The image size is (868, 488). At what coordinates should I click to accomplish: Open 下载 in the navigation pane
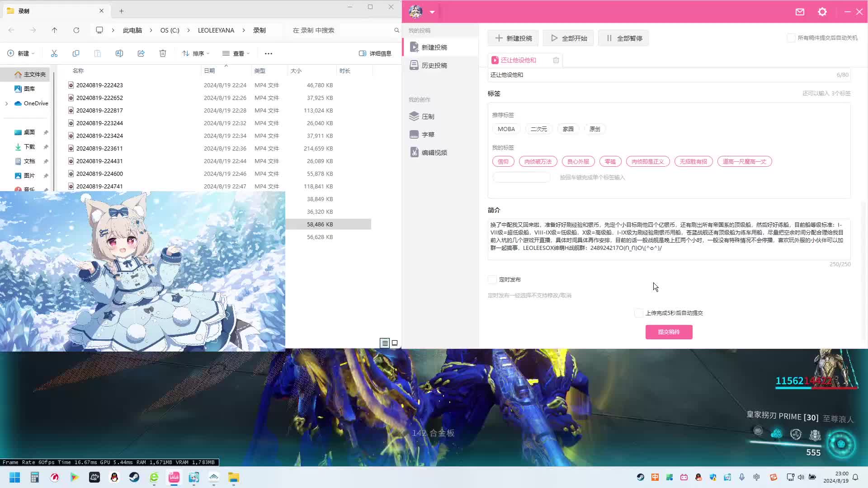[x=25, y=147]
